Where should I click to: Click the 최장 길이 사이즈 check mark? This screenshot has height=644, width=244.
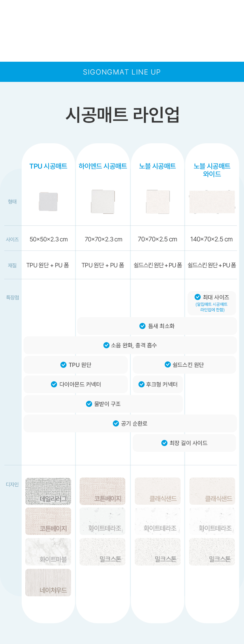(x=164, y=443)
